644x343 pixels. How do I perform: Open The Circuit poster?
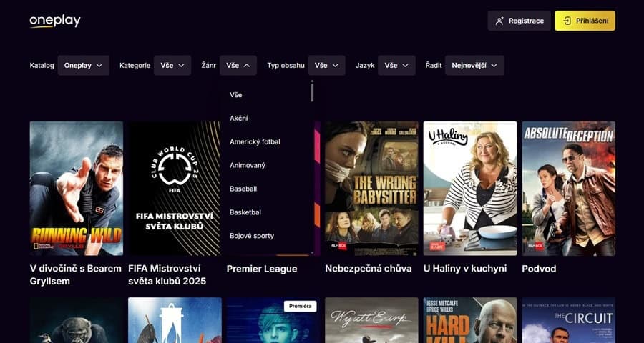coord(568,320)
